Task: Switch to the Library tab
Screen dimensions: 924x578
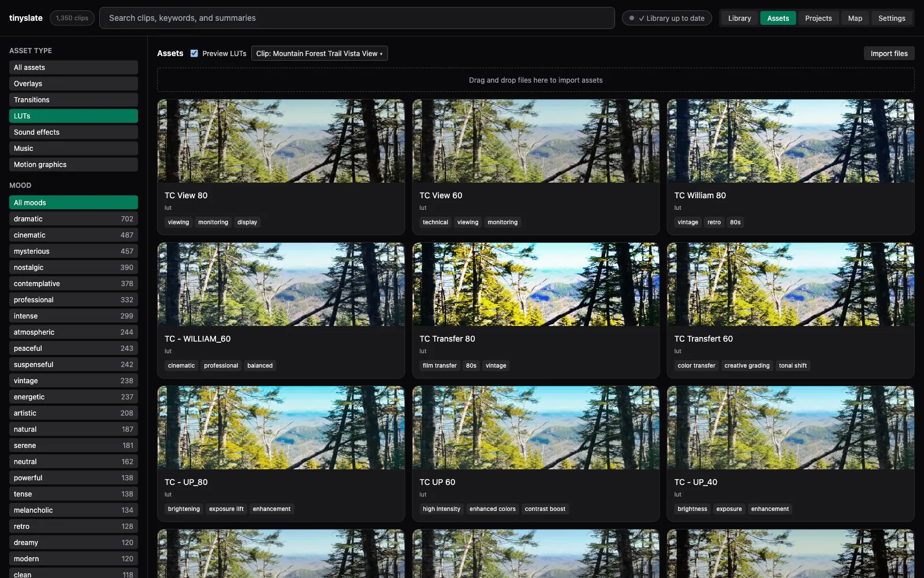Action: [739, 18]
